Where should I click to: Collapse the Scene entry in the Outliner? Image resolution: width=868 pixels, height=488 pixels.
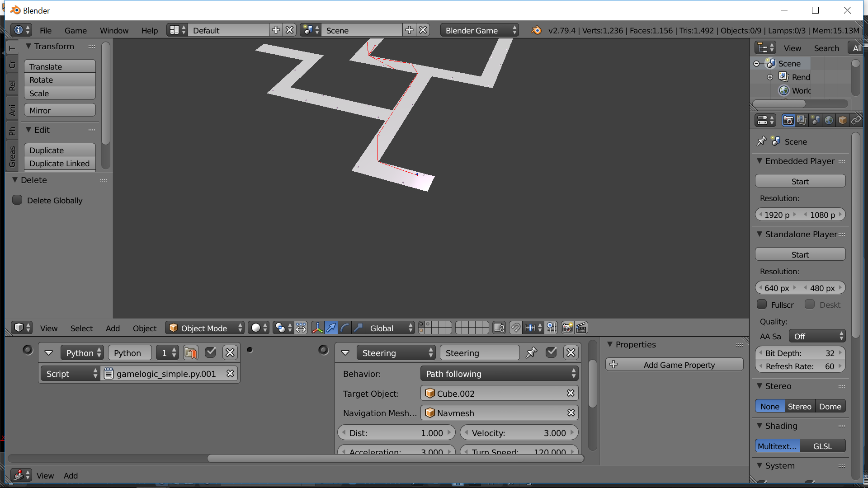[x=757, y=63]
